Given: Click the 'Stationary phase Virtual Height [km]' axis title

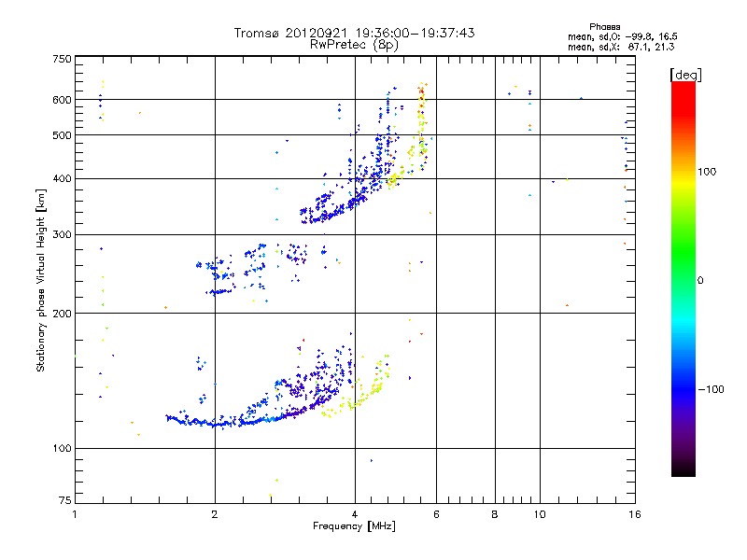Looking at the screenshot, I should coord(41,281).
